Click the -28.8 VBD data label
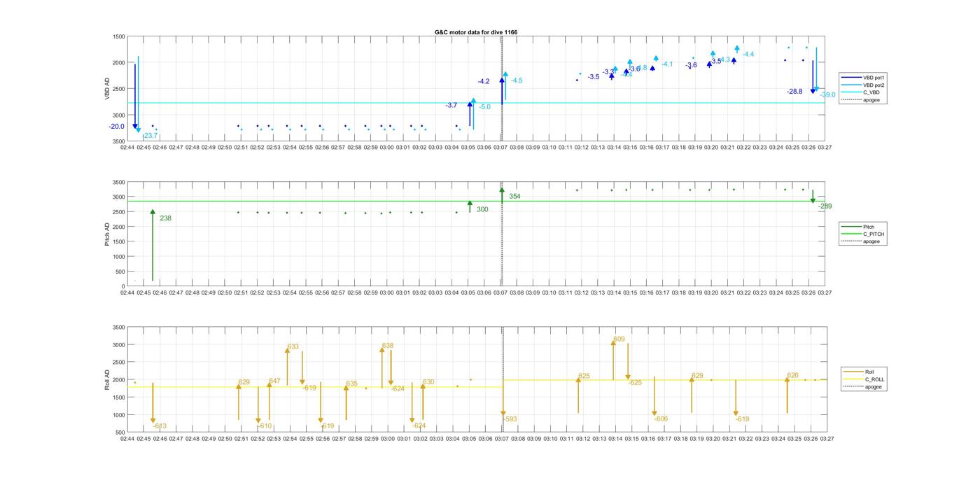The image size is (980, 485). click(794, 92)
